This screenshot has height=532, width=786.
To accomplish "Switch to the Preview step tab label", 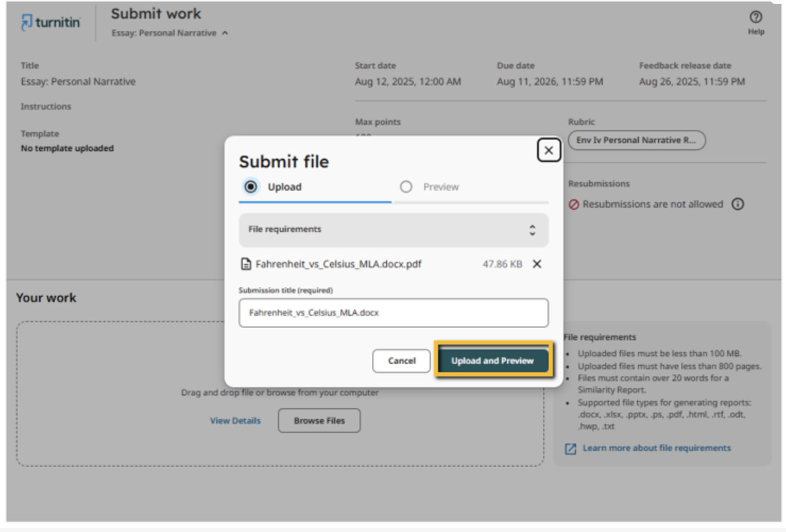I will tap(441, 187).
